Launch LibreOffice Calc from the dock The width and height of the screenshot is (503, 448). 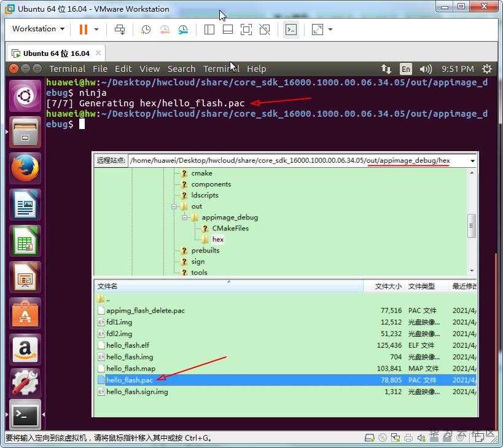(25, 241)
